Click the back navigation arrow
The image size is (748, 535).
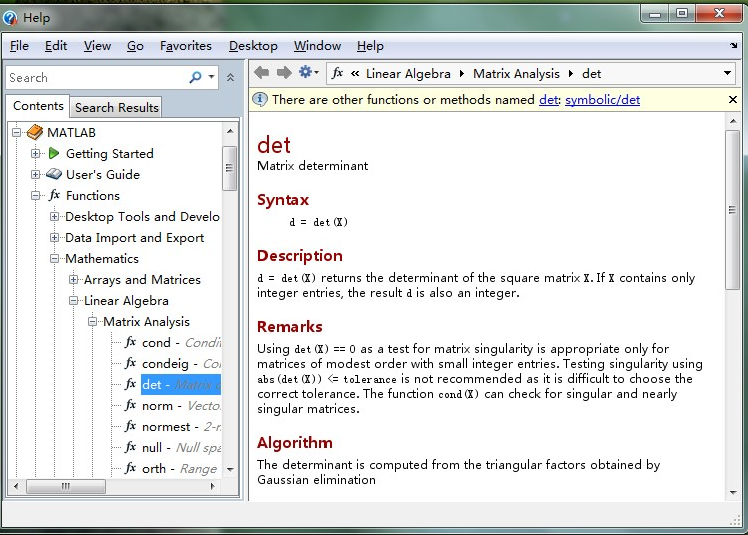pyautogui.click(x=261, y=73)
